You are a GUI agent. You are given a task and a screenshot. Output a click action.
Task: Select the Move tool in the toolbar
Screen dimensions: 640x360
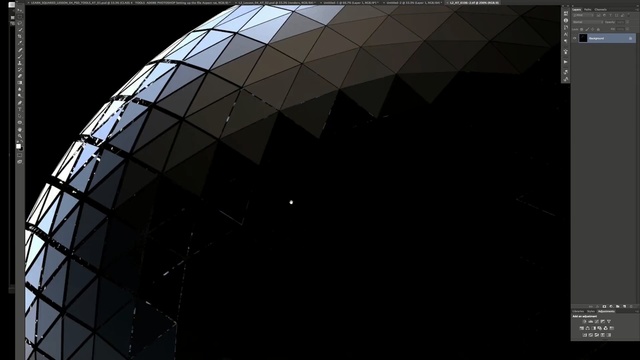(x=20, y=10)
